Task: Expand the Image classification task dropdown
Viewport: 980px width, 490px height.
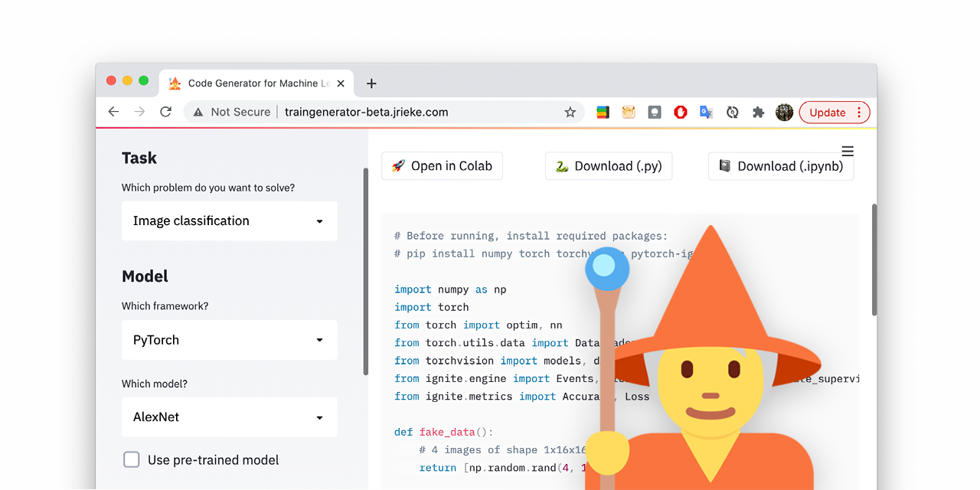Action: point(229,221)
